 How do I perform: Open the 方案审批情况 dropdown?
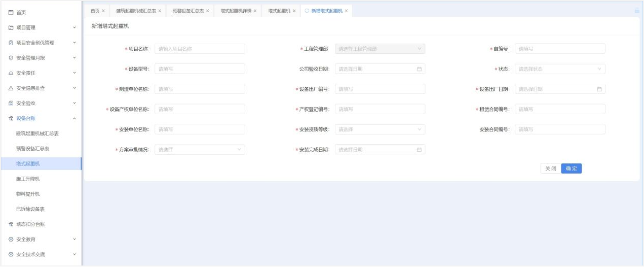199,150
